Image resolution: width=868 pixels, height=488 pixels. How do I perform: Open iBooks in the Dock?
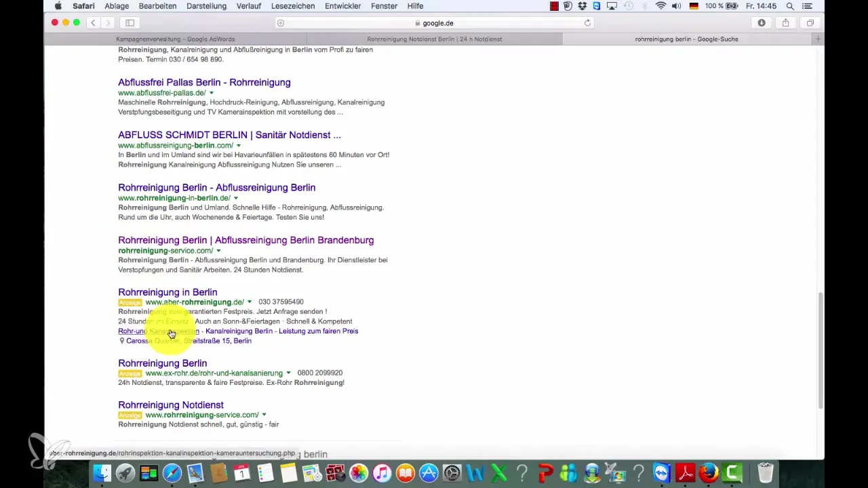406,472
